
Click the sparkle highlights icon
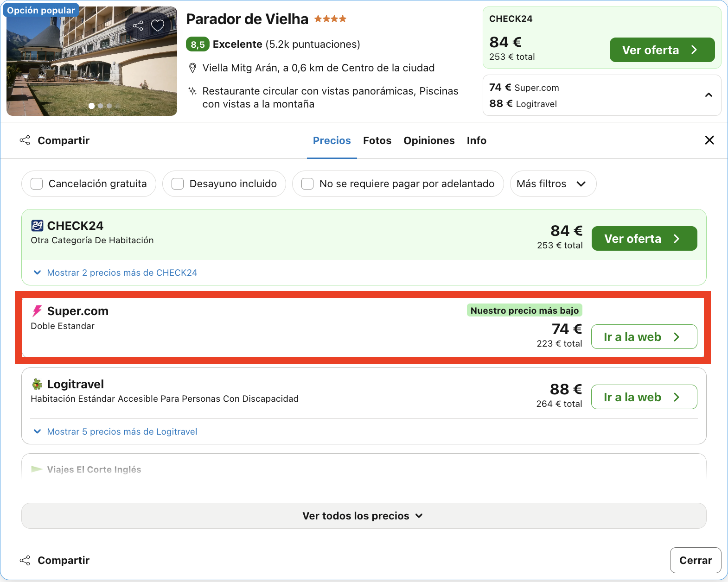click(x=192, y=91)
